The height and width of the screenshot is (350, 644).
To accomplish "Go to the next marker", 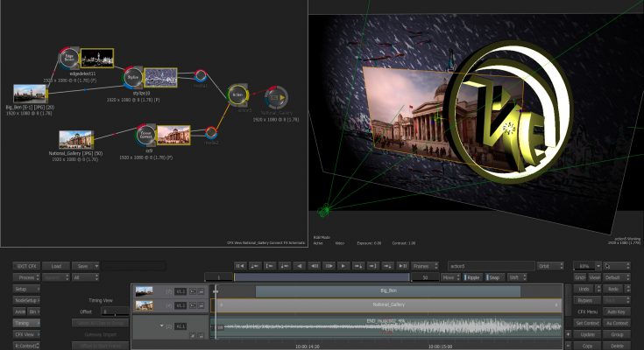I will pyautogui.click(x=387, y=266).
